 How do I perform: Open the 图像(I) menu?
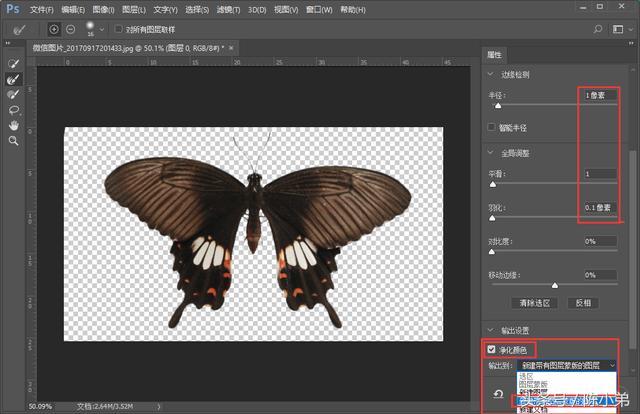click(x=103, y=9)
